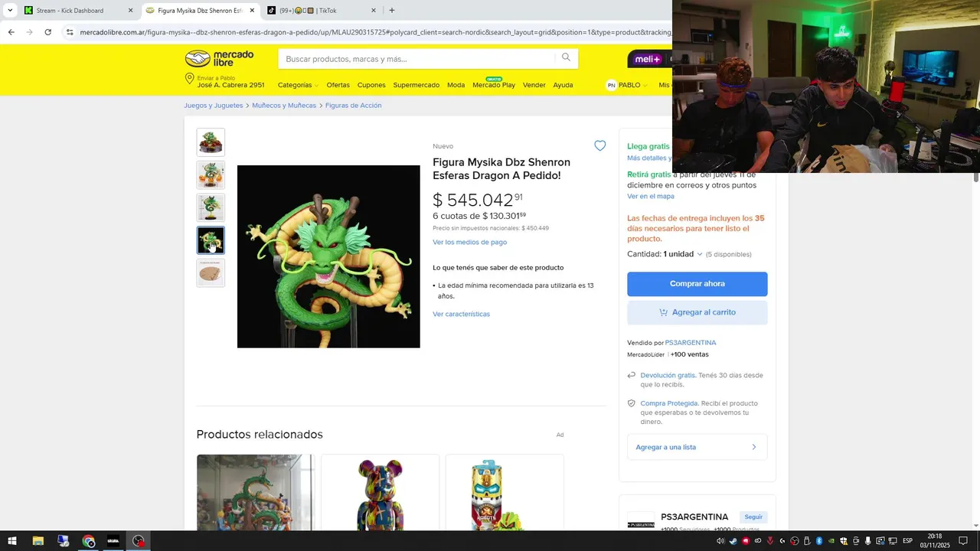Open site information icon in address bar
980x551 pixels.
pos(70,32)
